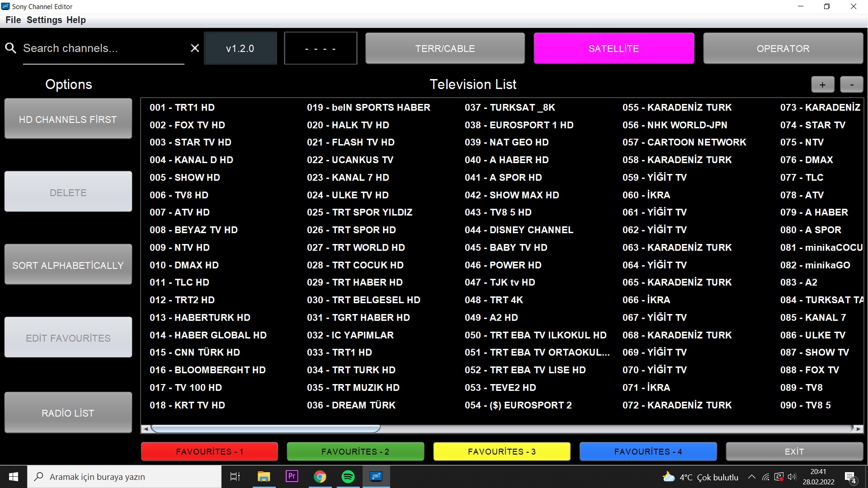Click EDİT FAVOURİTES button
The height and width of the screenshot is (488, 868).
click(68, 338)
